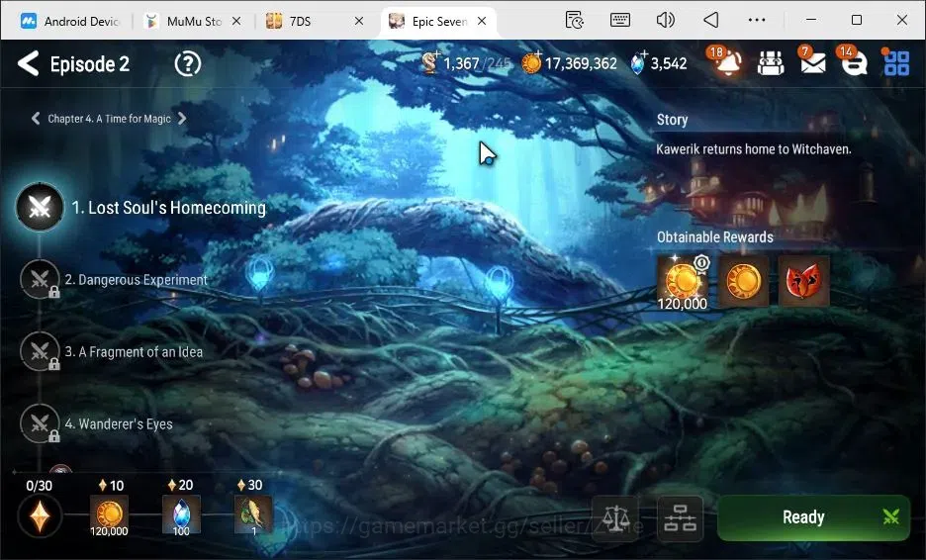Screen dimensions: 926x560
Task: Click the 20-star skystone reward
Action: [181, 515]
